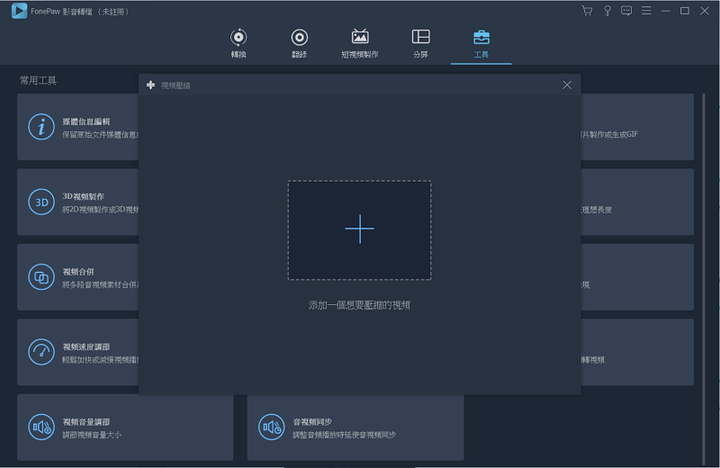Click the FonePaw app logo
720x468 pixels.
click(19, 11)
